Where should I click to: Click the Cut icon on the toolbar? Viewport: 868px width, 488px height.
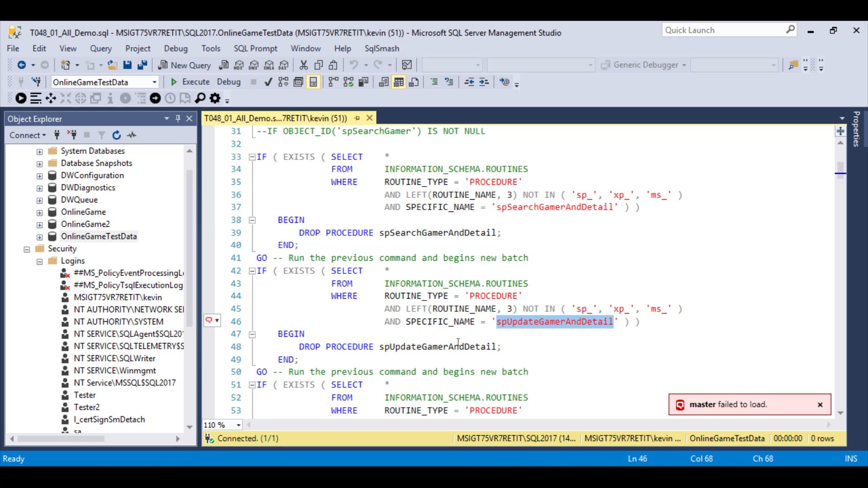303,65
